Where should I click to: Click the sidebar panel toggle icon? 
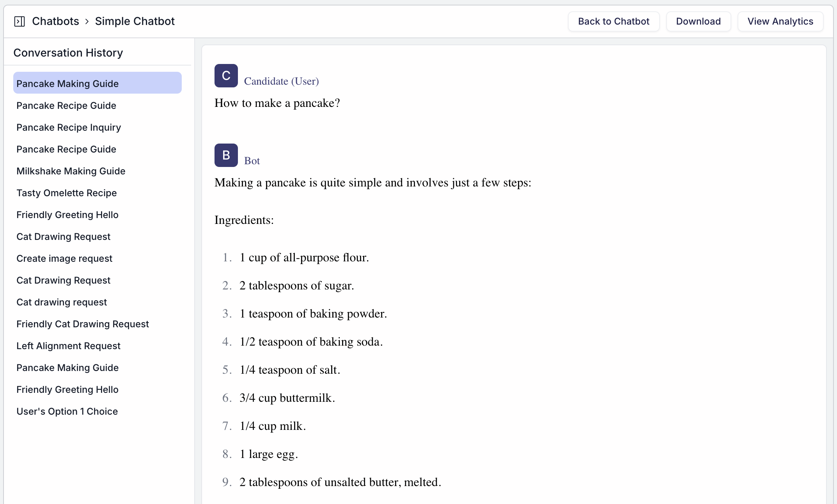pos(20,21)
